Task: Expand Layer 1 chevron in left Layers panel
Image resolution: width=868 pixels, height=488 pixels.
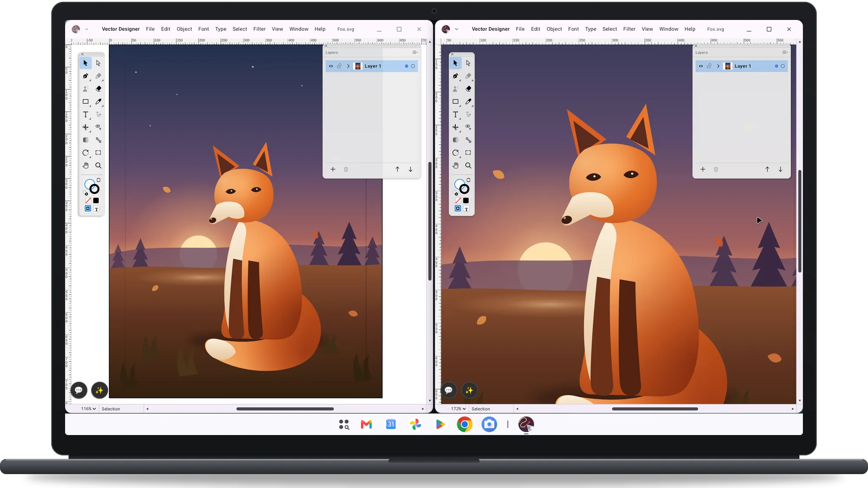Action: pos(348,66)
